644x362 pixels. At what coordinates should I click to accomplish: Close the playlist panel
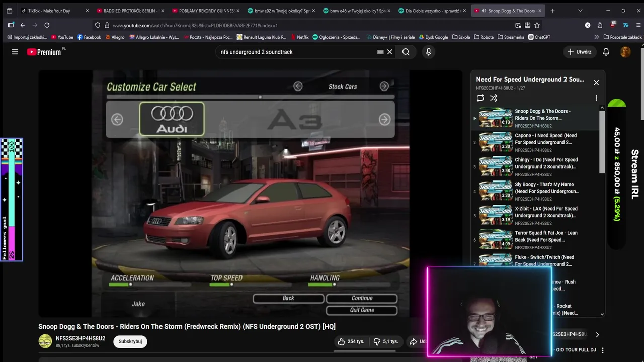tap(596, 83)
